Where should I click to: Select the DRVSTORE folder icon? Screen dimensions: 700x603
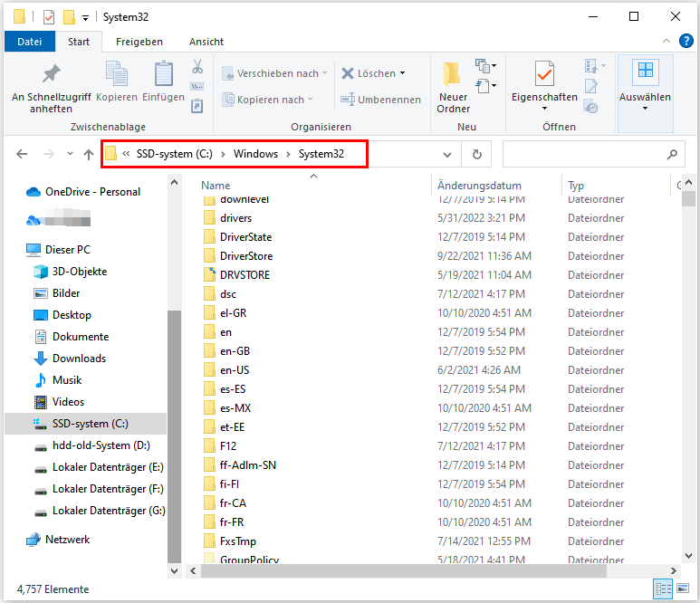coord(209,274)
